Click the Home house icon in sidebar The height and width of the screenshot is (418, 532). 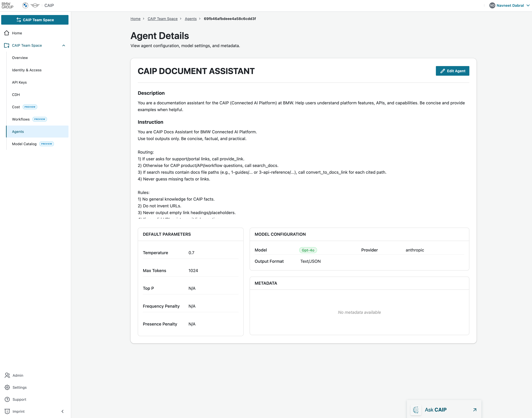click(7, 33)
